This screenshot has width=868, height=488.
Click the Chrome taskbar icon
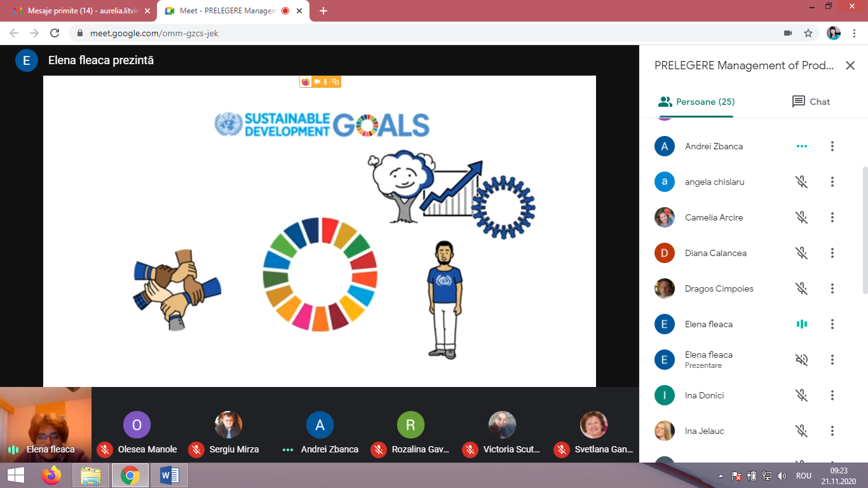(x=130, y=475)
